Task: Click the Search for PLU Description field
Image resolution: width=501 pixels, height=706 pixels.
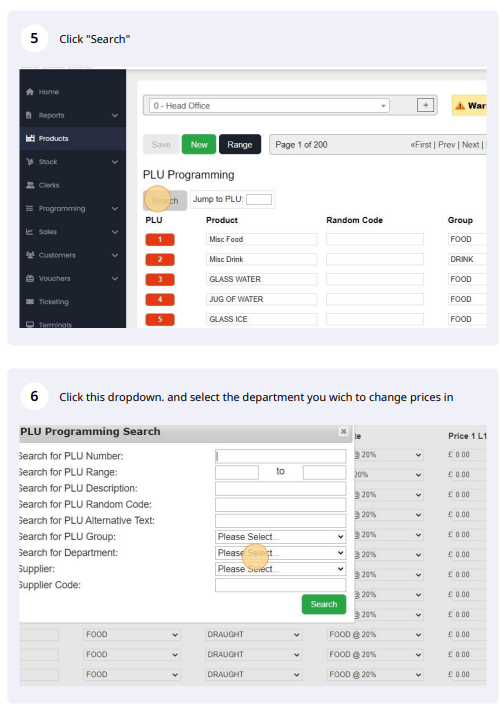Action: tap(280, 489)
